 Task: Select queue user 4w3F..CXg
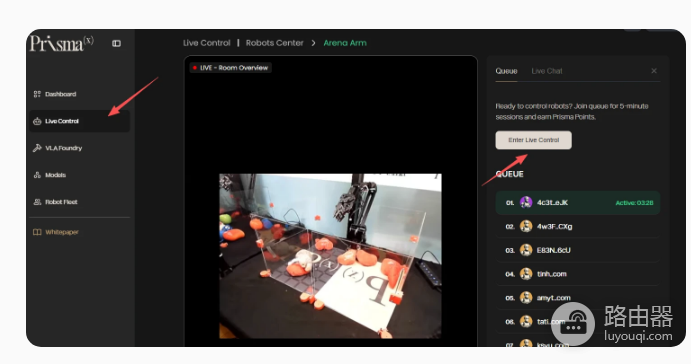point(578,227)
